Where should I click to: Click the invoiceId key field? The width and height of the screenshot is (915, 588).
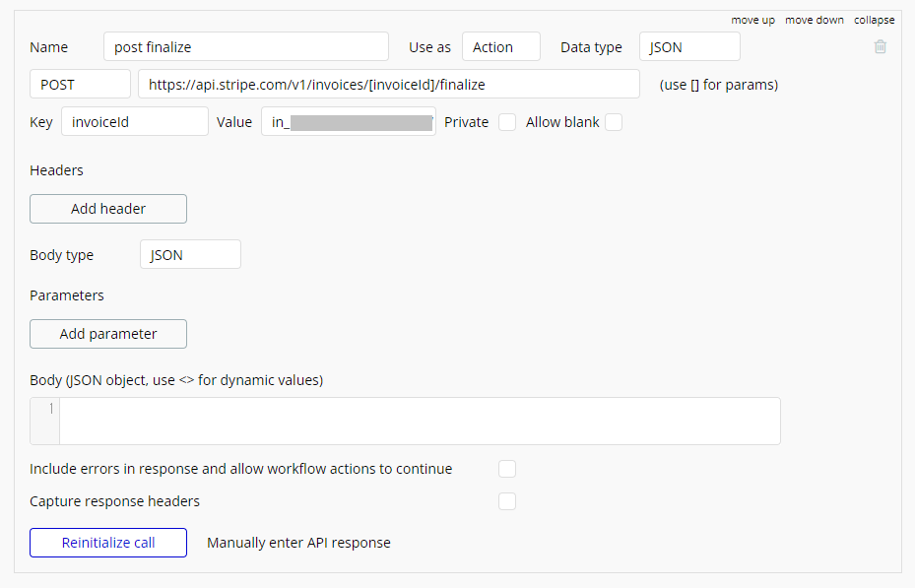pyautogui.click(x=135, y=122)
